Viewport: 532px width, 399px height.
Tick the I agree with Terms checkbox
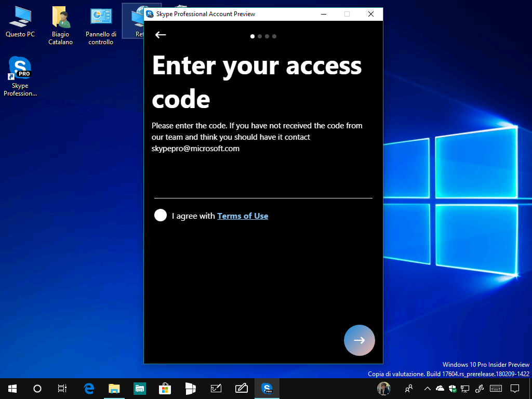161,215
